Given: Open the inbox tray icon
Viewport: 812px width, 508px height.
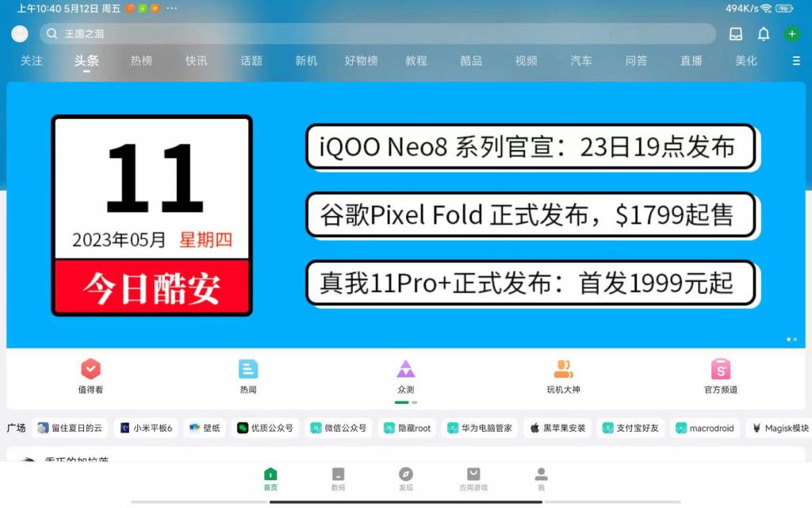Looking at the screenshot, I should pyautogui.click(x=735, y=33).
